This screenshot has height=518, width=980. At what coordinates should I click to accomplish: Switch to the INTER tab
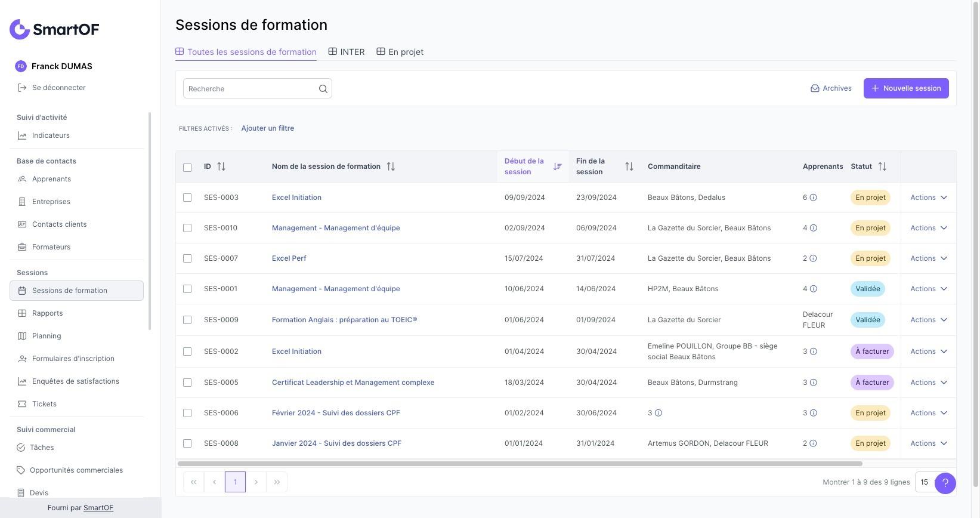pos(347,52)
